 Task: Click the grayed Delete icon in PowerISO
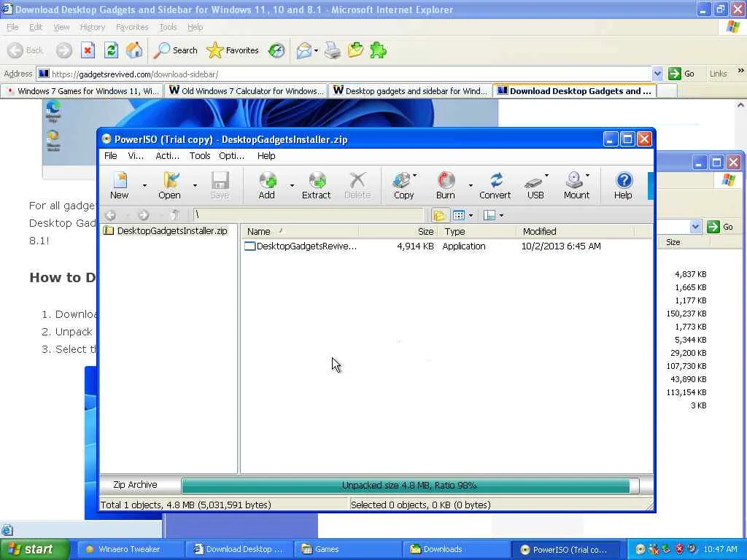pyautogui.click(x=357, y=186)
